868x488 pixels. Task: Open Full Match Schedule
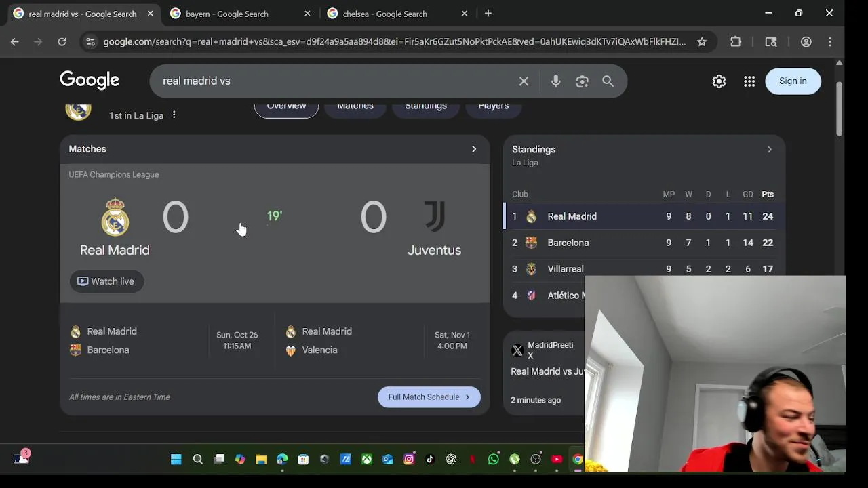tap(429, 397)
